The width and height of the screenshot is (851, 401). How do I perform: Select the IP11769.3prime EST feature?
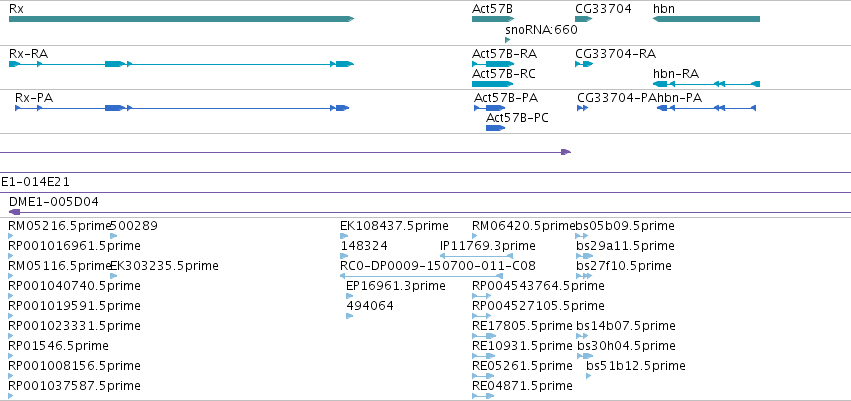coord(476,256)
